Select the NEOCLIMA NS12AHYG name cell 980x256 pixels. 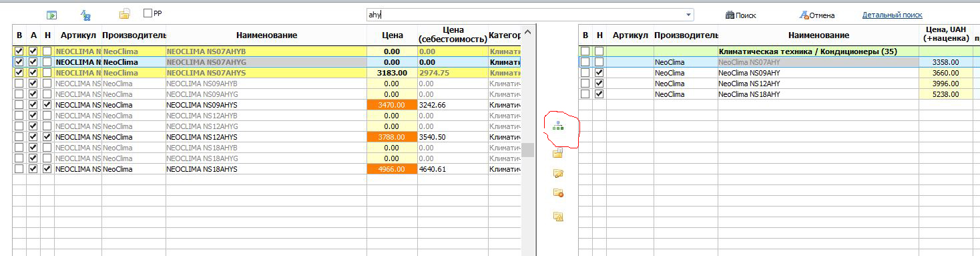(x=266, y=126)
